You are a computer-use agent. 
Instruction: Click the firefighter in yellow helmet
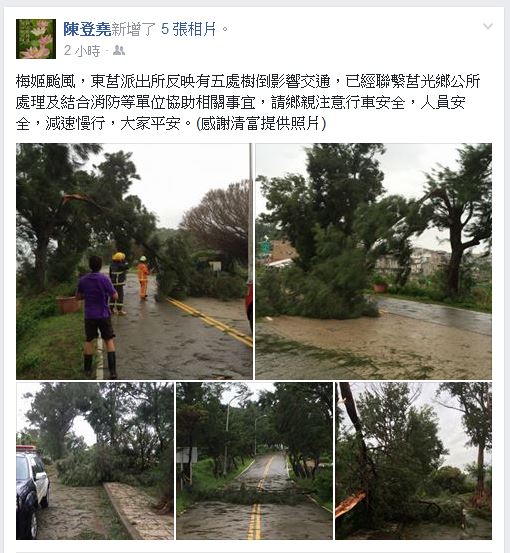point(118,283)
